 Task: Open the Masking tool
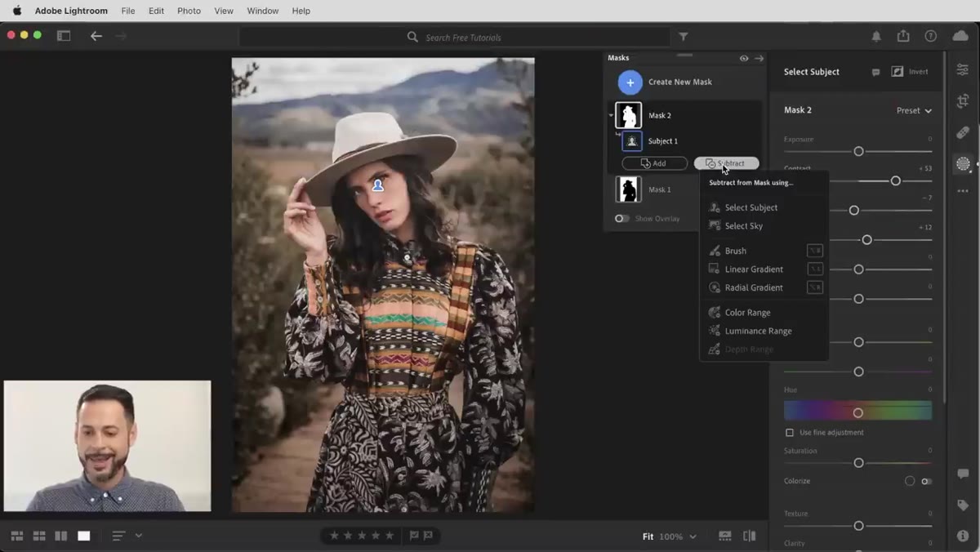(x=963, y=164)
